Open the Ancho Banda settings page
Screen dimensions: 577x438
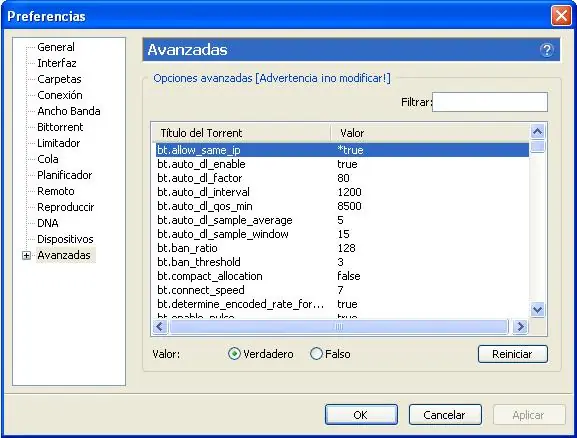pyautogui.click(x=69, y=111)
